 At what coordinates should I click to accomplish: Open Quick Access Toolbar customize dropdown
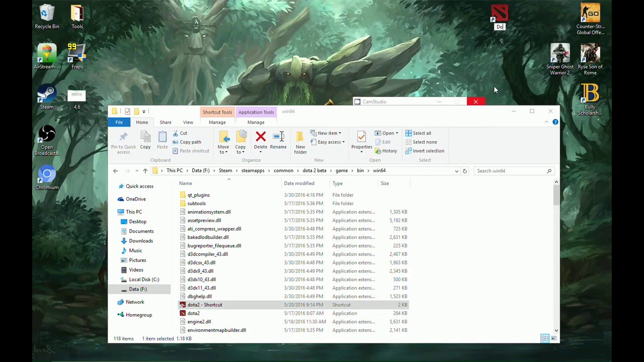coord(144,112)
